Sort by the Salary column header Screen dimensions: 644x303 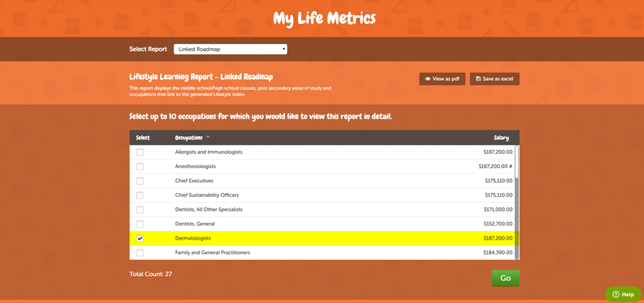[501, 138]
